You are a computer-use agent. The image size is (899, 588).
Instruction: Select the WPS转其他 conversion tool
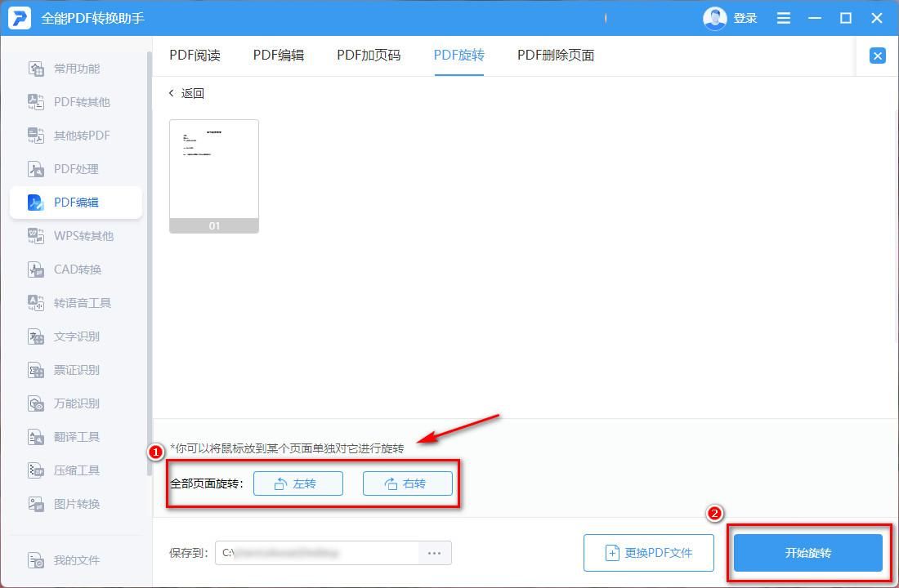click(x=78, y=236)
